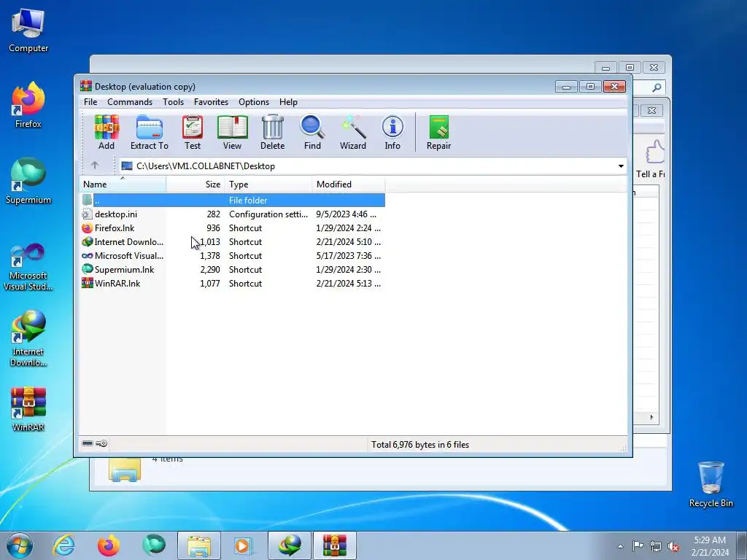
Task: Open the Action Center flag tray icon
Action: pos(638,545)
